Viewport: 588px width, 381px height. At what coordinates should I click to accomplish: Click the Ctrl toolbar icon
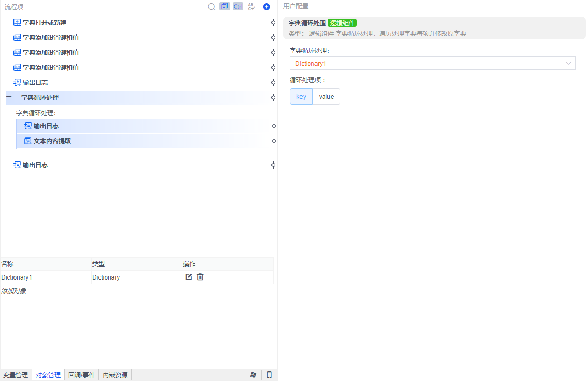[238, 6]
